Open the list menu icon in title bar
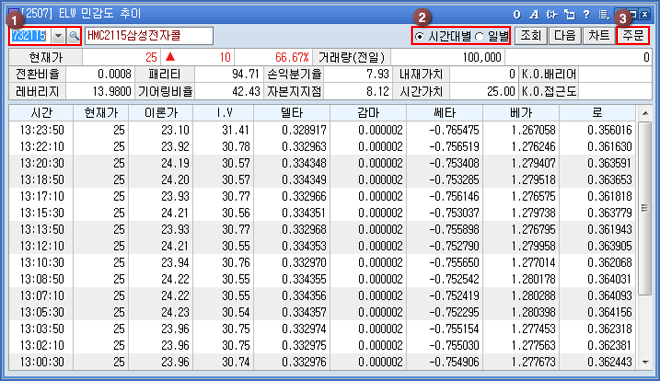Viewport: 660px width, 381px height. tap(604, 15)
